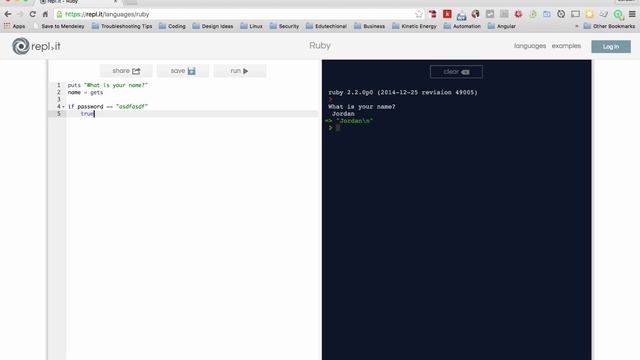The height and width of the screenshot is (360, 640).
Task: Save the code with the save button
Action: tap(183, 71)
